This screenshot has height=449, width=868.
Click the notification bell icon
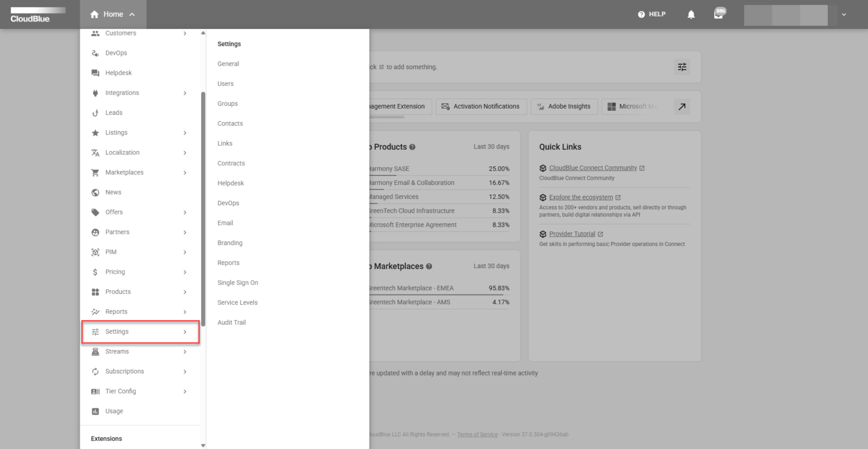(x=691, y=14)
